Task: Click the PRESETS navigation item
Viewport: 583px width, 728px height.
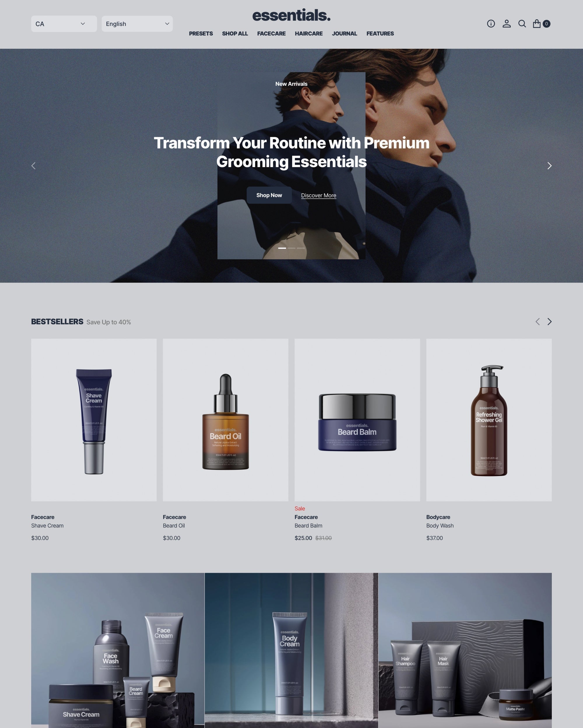Action: pyautogui.click(x=201, y=33)
